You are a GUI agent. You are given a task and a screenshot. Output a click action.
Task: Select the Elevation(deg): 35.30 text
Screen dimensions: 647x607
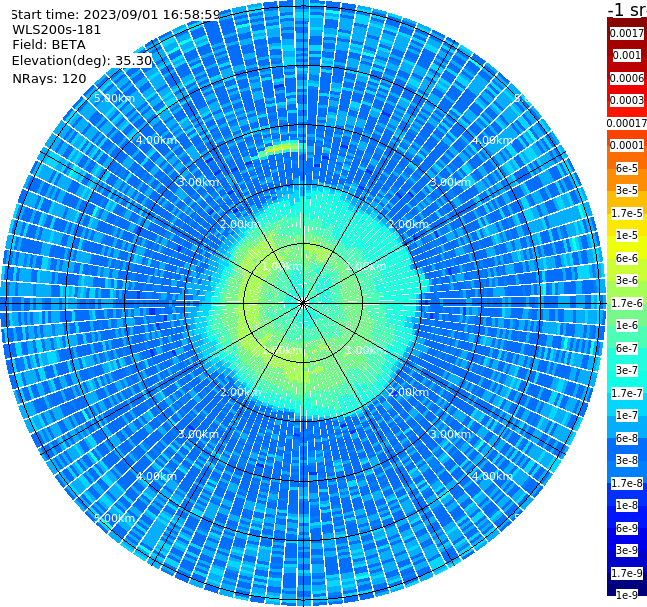coord(82,61)
